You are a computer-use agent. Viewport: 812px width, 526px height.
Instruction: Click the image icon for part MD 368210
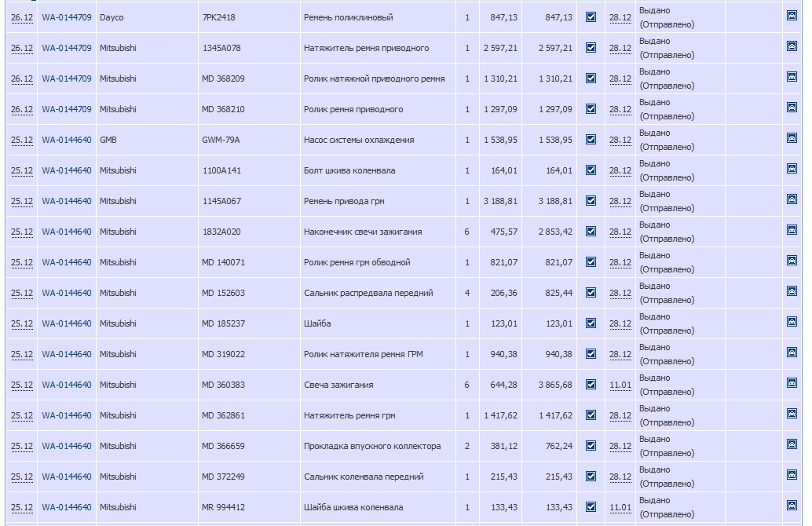pos(792,108)
